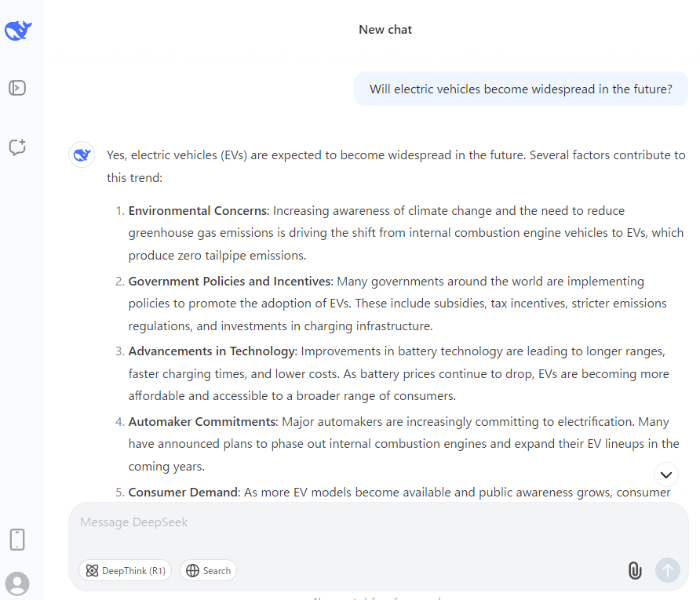The height and width of the screenshot is (600, 700).
Task: Click the paperclip attach file icon
Action: pos(635,570)
